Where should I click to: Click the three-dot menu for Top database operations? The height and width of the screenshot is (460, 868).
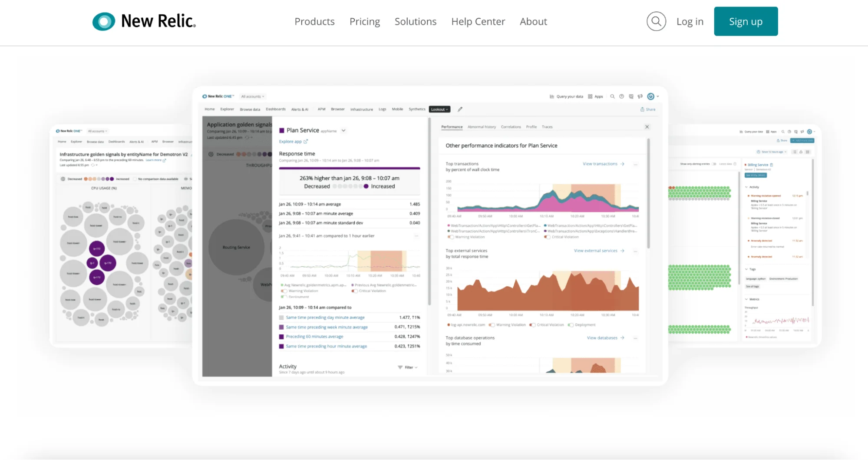click(635, 338)
